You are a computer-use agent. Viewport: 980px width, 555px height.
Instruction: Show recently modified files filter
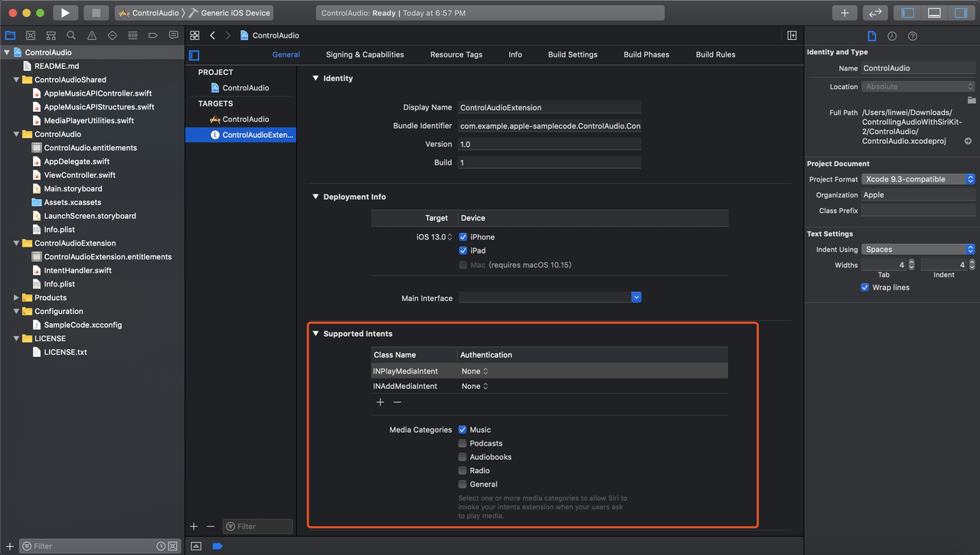[x=162, y=546]
